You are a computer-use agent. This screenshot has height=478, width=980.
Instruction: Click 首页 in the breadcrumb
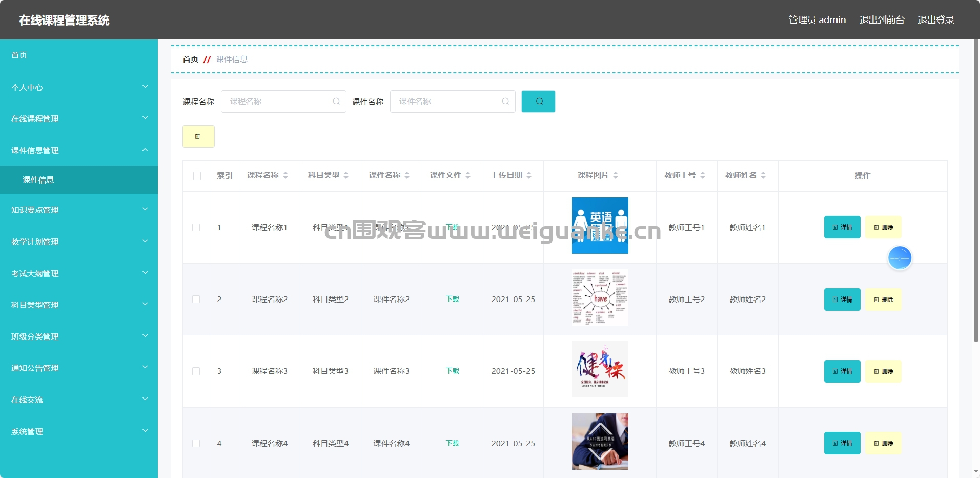190,59
